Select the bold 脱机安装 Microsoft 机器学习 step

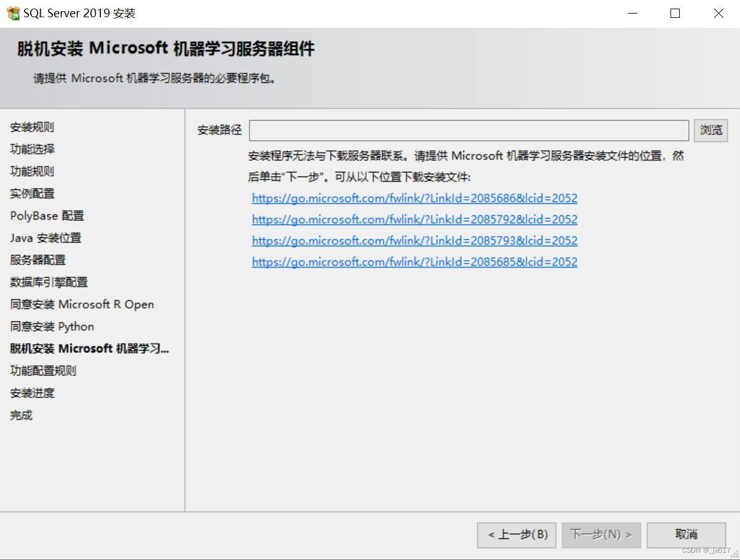click(89, 349)
